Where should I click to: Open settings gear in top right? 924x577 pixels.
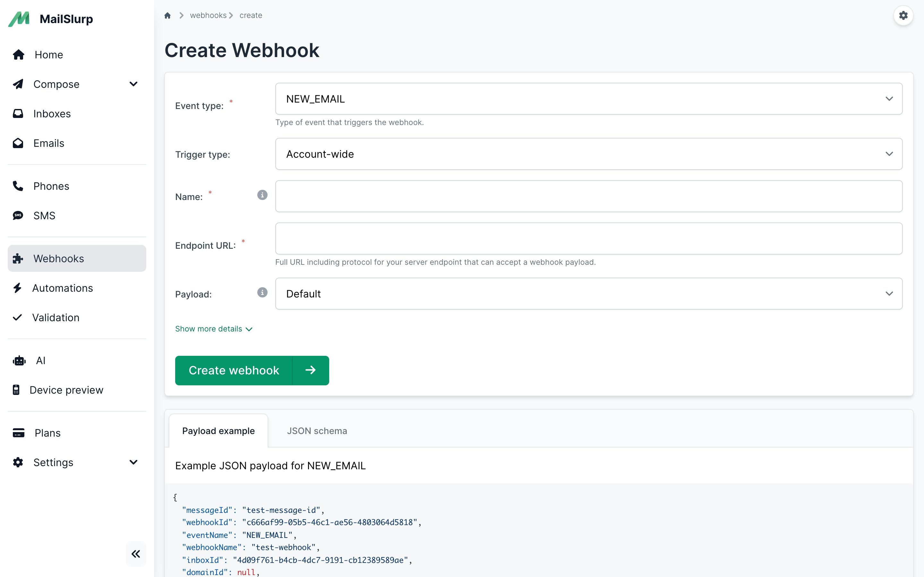(x=903, y=16)
